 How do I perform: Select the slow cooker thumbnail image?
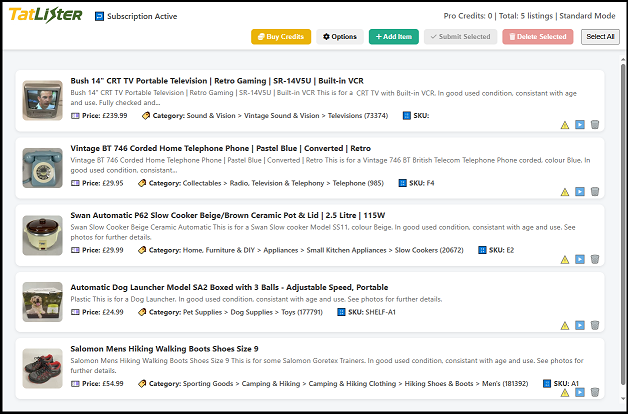point(42,235)
